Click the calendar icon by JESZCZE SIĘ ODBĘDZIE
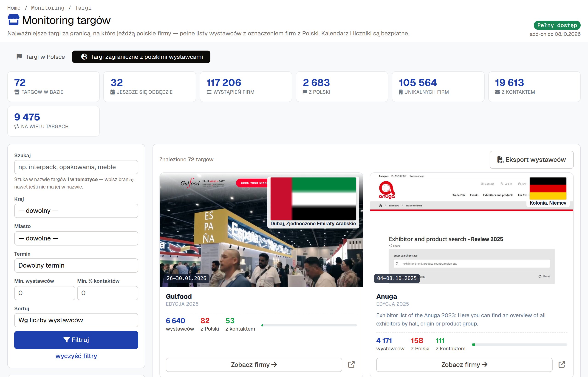 [113, 92]
